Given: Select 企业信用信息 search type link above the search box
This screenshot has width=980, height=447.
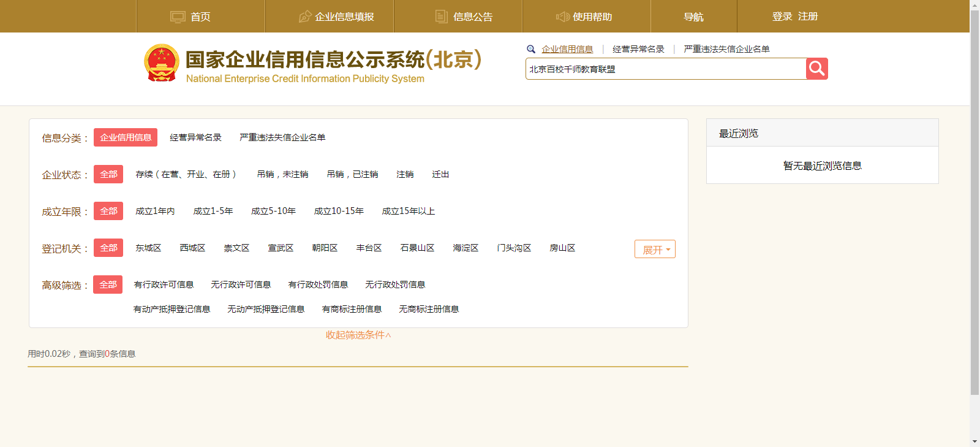Looking at the screenshot, I should (567, 49).
